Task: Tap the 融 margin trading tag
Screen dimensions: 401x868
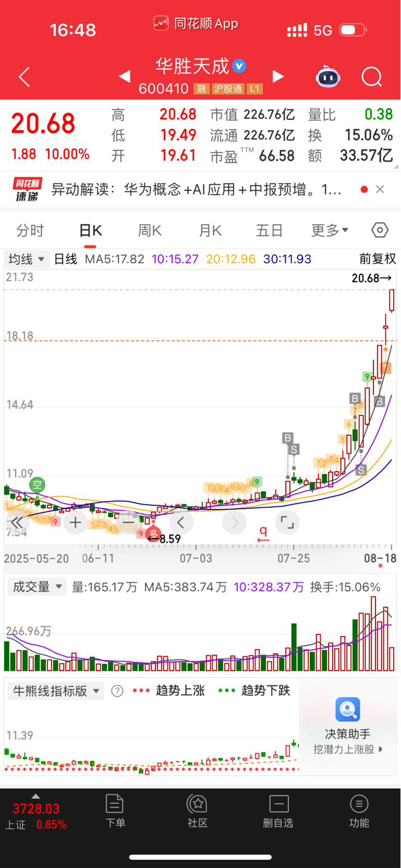Action: point(202,89)
